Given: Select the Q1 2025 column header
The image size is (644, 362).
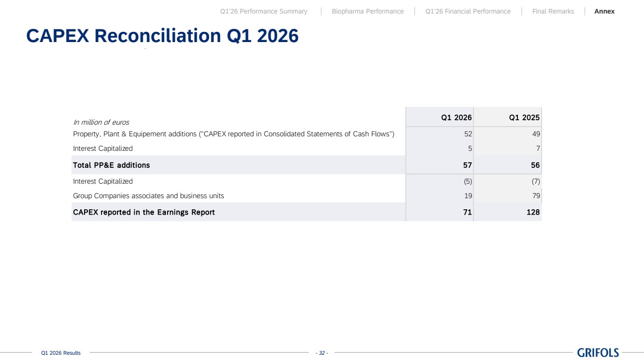Looking at the screenshot, I should pos(524,117).
